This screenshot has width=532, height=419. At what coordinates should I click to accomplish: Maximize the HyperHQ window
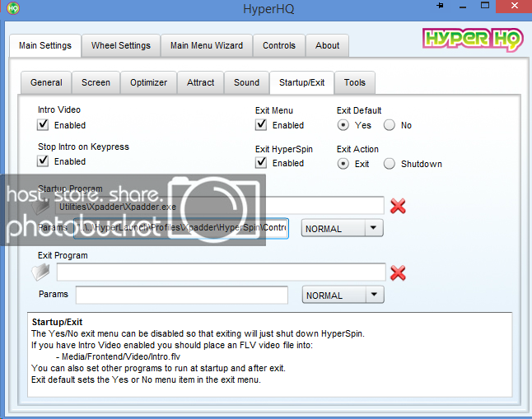[485, 6]
